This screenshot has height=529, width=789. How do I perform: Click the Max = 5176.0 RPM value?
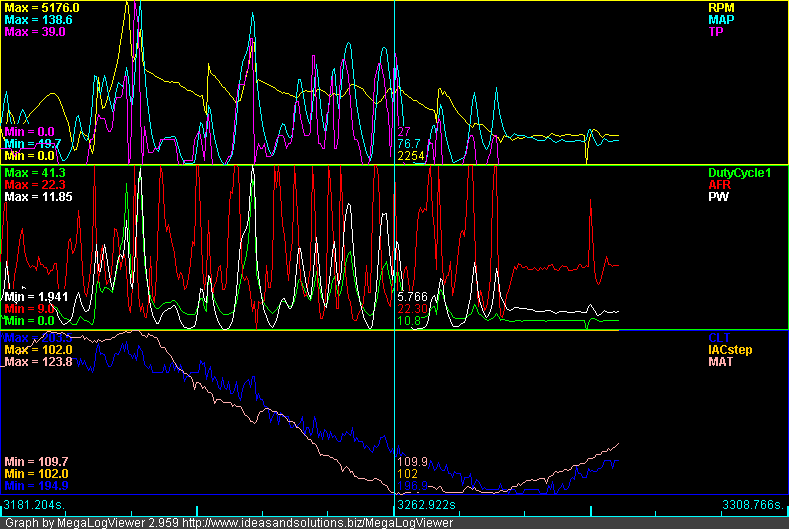[x=41, y=8]
